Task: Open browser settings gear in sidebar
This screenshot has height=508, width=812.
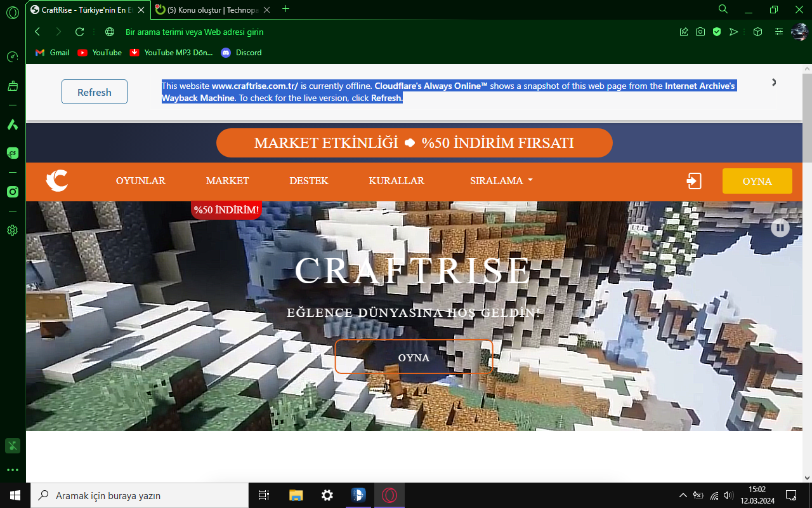Action: point(12,231)
